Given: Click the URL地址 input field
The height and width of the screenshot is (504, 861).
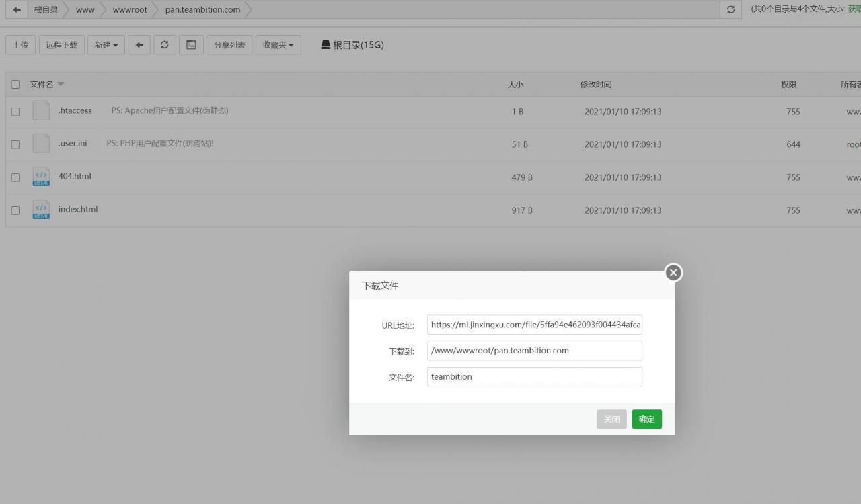Looking at the screenshot, I should pos(534,325).
